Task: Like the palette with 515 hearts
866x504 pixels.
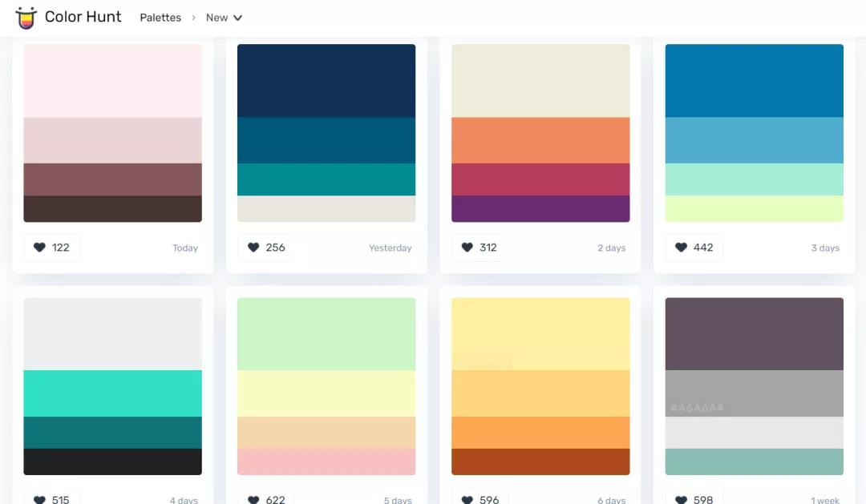Action: pyautogui.click(x=51, y=498)
